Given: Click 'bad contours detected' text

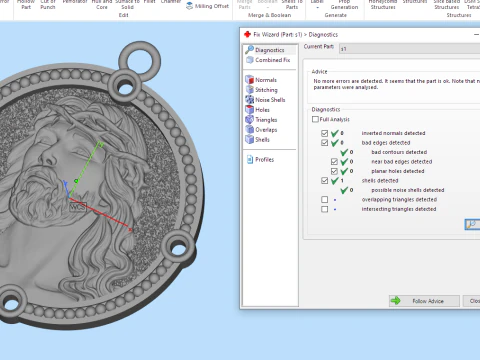Looking at the screenshot, I should (399, 152).
